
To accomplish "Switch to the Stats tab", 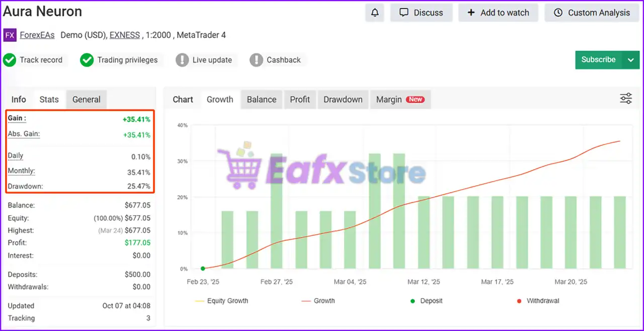I will coord(49,100).
